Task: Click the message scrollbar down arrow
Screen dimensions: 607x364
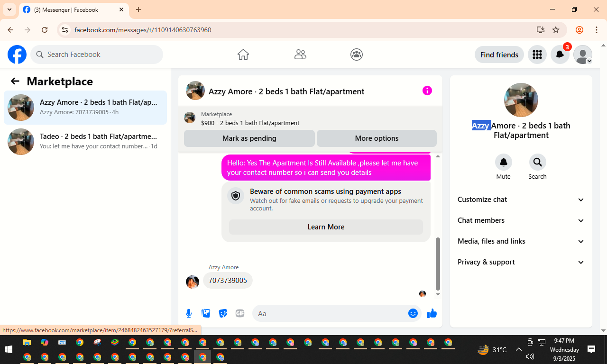Action: click(438, 294)
